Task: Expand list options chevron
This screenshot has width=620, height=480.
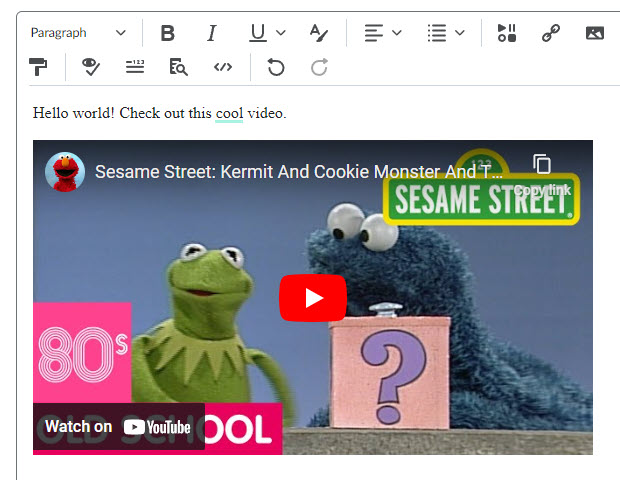Action: pos(459,33)
